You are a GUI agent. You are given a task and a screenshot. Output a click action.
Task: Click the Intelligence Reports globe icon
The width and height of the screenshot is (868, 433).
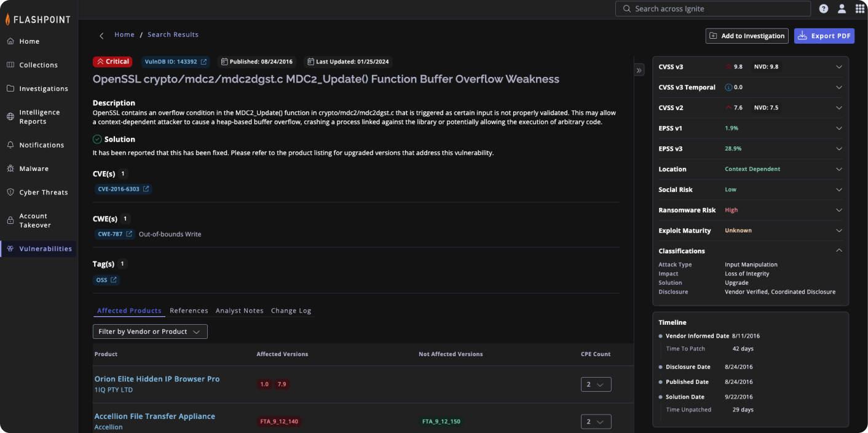point(10,116)
